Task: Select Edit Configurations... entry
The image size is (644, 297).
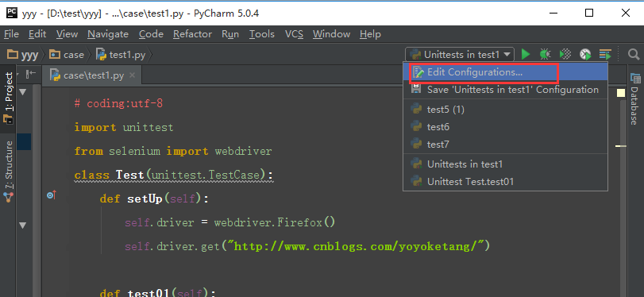Action: tap(506, 72)
